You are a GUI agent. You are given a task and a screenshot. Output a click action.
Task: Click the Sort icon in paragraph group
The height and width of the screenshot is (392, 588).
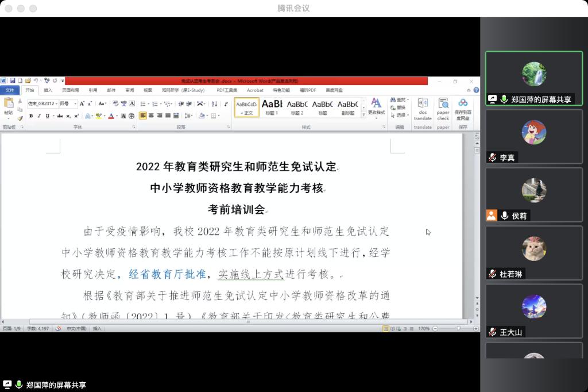[214, 104]
